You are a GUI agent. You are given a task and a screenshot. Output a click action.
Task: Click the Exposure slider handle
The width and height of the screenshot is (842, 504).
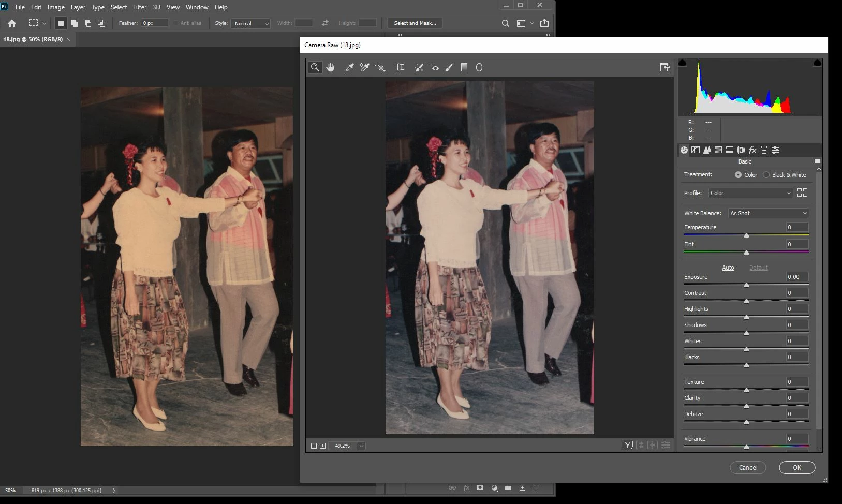(746, 285)
